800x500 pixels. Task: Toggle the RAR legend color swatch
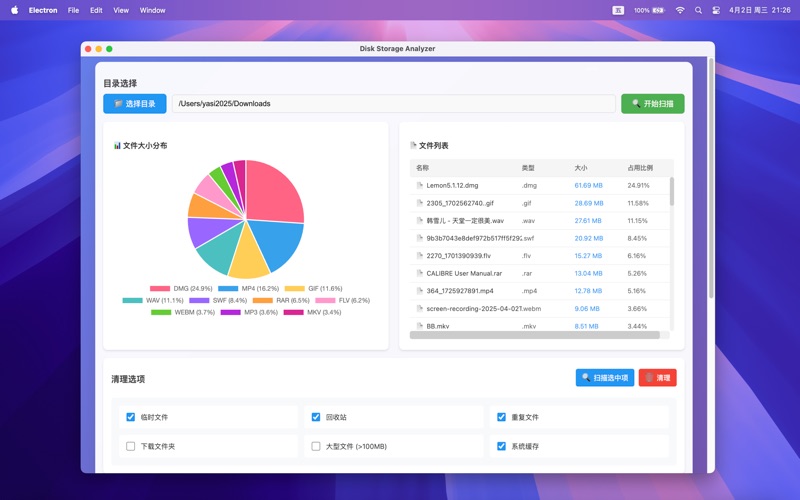(x=263, y=301)
